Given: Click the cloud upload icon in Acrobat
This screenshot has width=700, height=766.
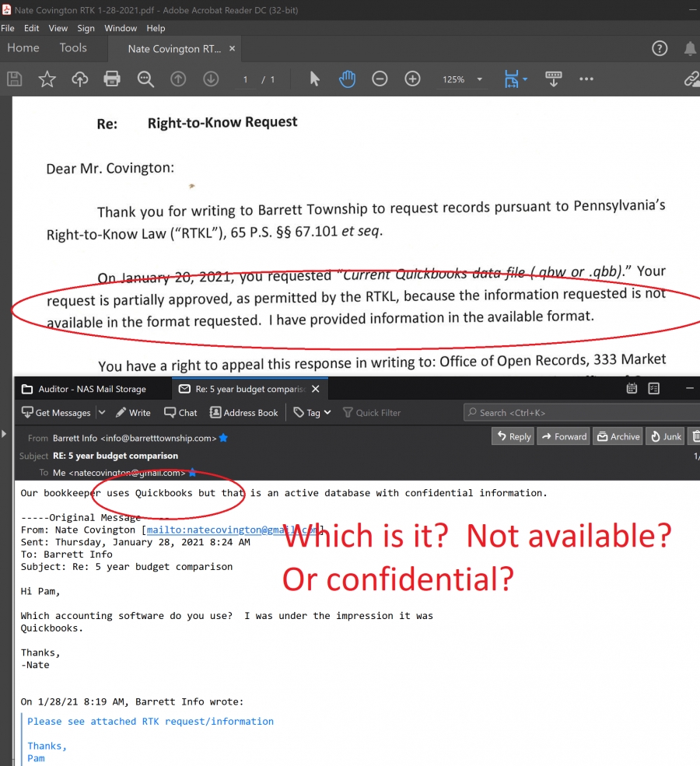Looking at the screenshot, I should pyautogui.click(x=79, y=79).
